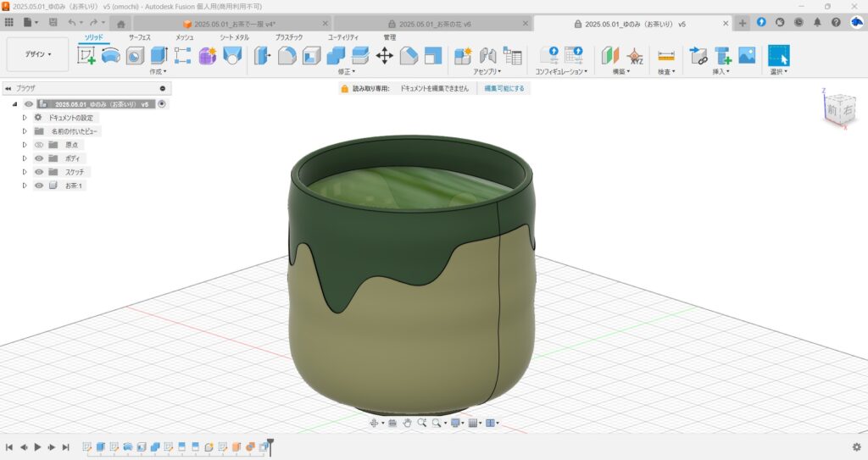868x460 pixels.
Task: Expand the ドキュメントの設定 tree node
Action: (x=25, y=118)
